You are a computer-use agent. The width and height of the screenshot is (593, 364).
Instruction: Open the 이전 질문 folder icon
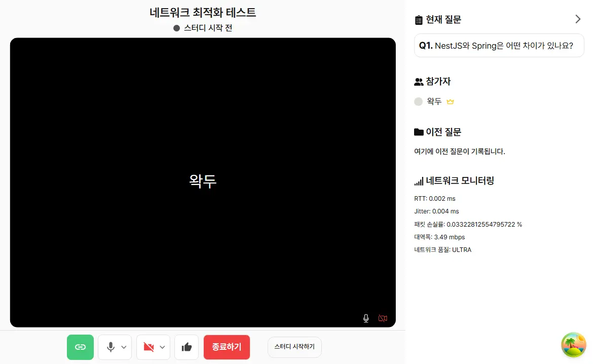point(419,132)
